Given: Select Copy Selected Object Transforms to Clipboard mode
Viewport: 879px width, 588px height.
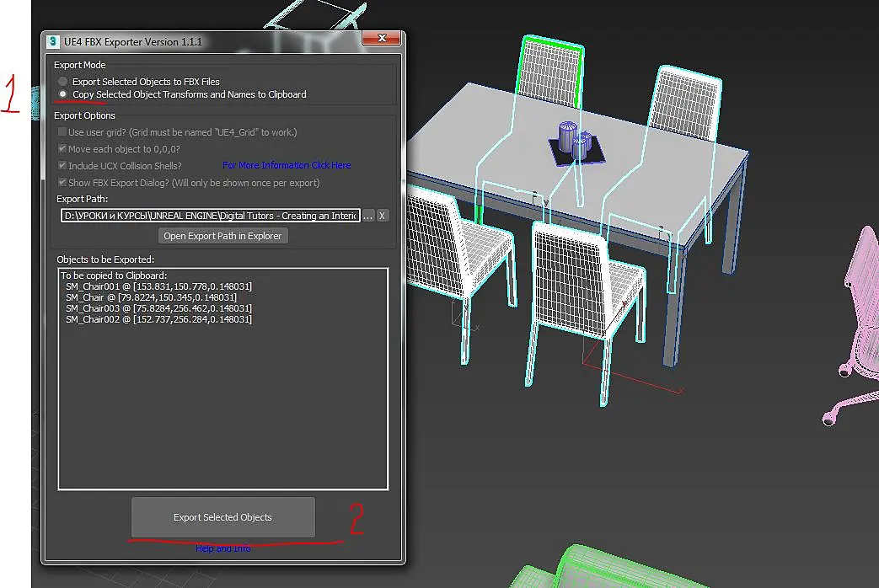Looking at the screenshot, I should pos(62,94).
